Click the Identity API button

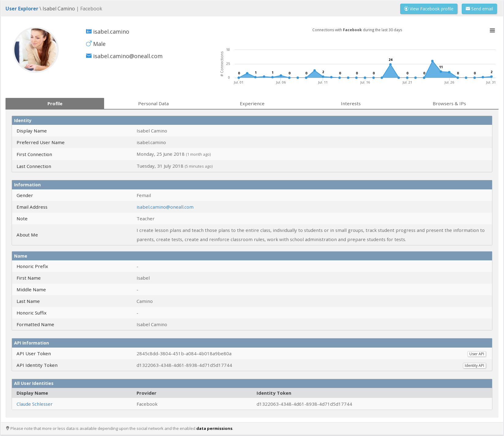point(474,365)
